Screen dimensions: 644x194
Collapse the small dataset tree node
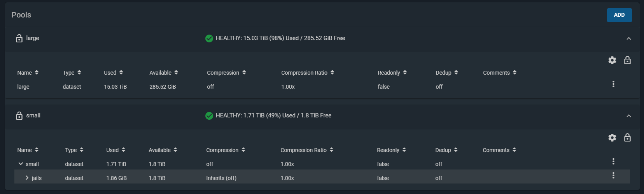21,164
